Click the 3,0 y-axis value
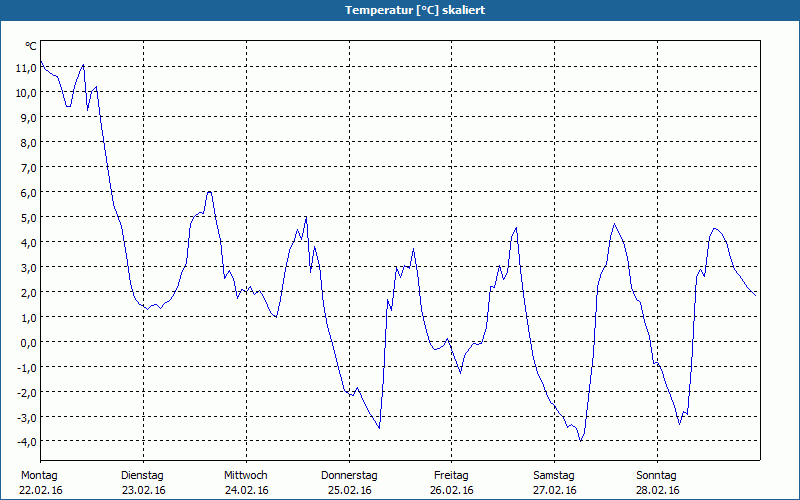Viewport: 800px width, 500px height. pos(28,267)
